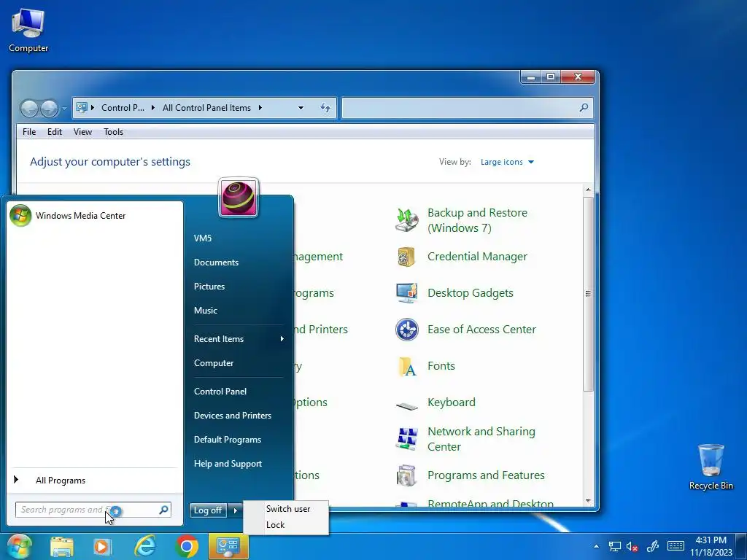The height and width of the screenshot is (560, 747).
Task: Open the Edit menu
Action: pyautogui.click(x=54, y=132)
